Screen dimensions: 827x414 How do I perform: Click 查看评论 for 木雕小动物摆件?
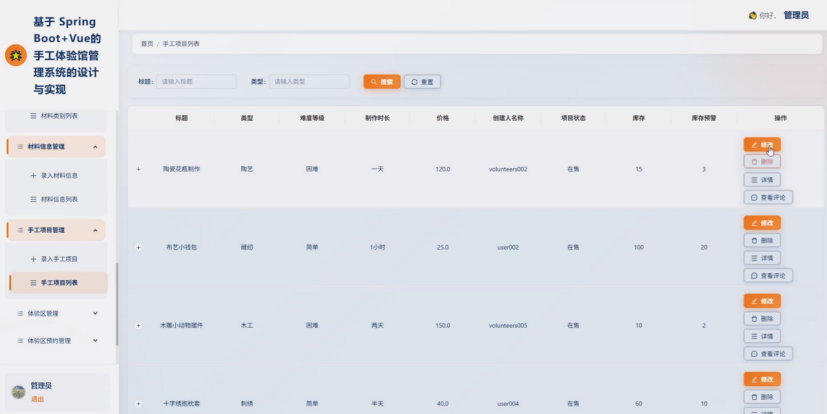tap(768, 353)
